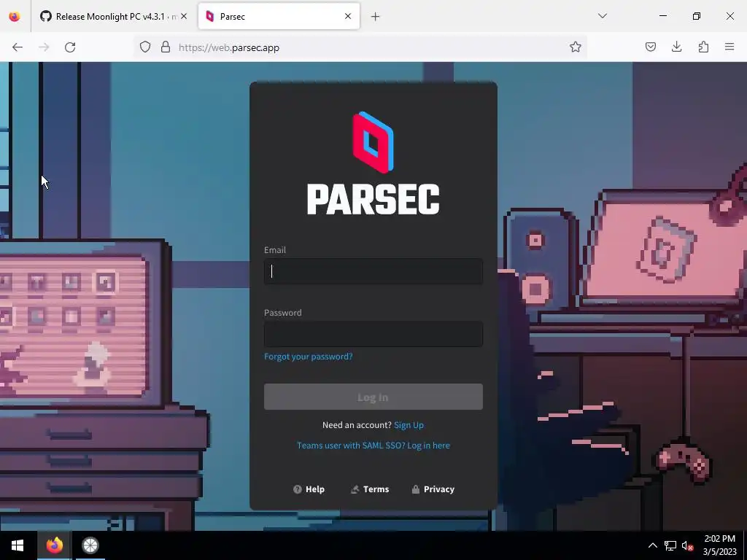This screenshot has width=747, height=560.
Task: Show hidden system tray icons
Action: [x=653, y=545]
